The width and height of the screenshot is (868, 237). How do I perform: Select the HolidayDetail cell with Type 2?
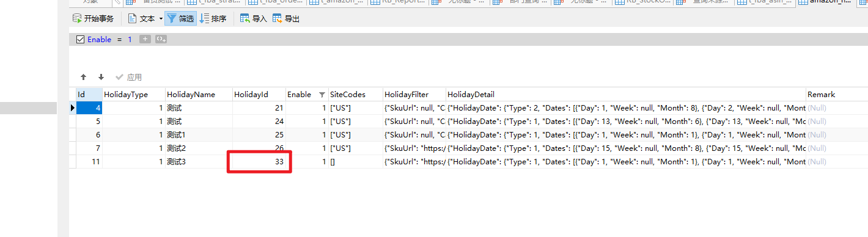click(x=625, y=108)
